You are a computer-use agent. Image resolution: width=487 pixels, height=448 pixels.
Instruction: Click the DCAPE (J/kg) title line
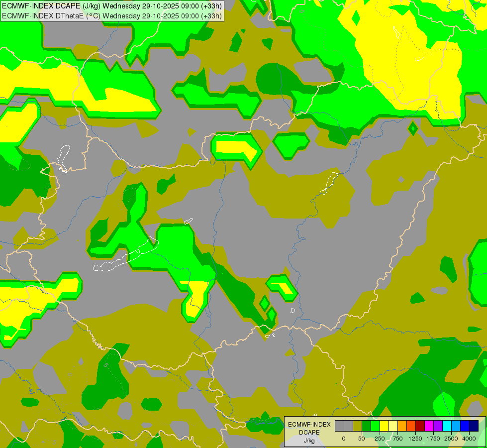[x=111, y=6]
